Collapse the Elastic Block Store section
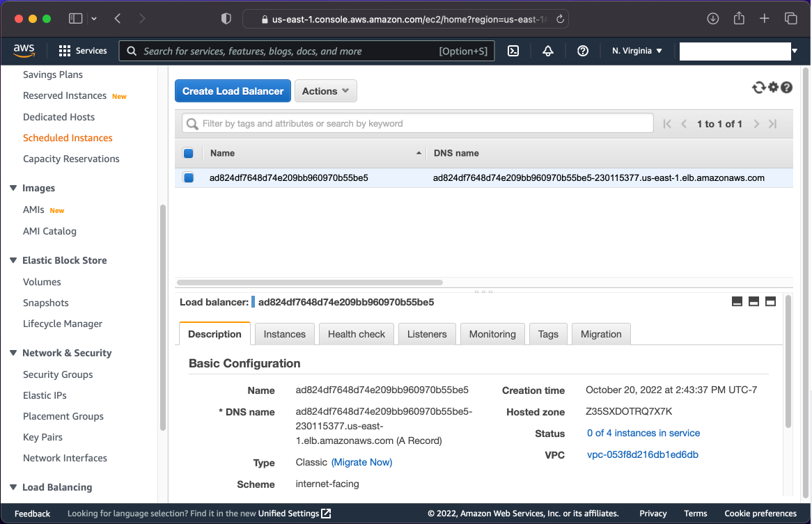Screen dimensions: 812x524 coord(13,260)
